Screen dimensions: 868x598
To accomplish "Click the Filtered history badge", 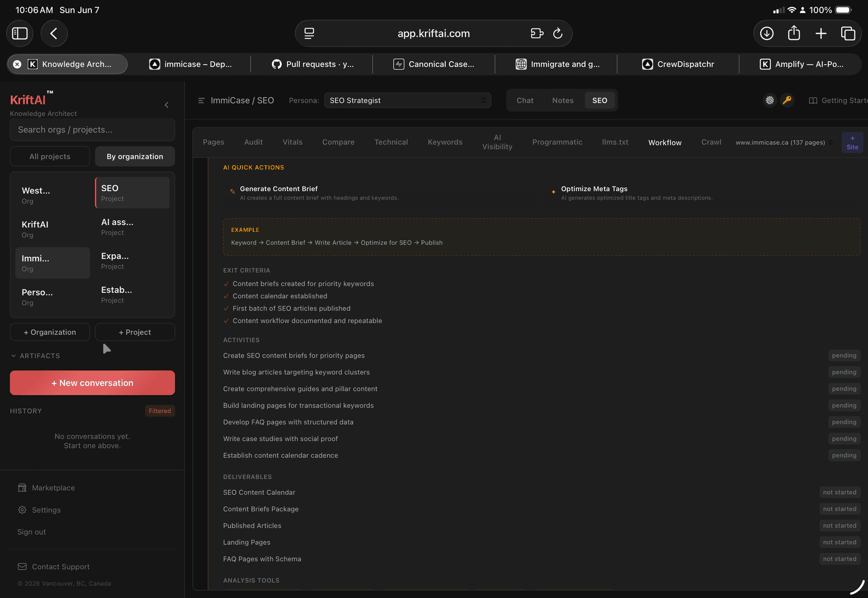I will (x=160, y=411).
